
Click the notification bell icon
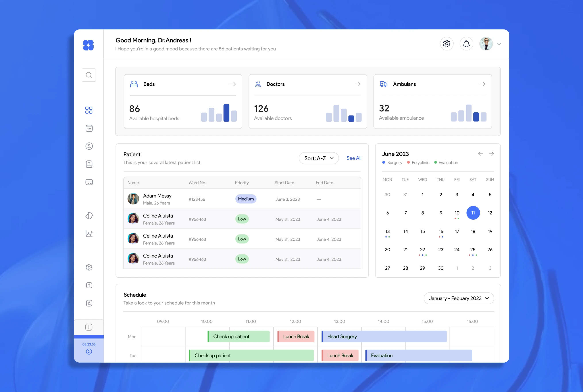(x=466, y=44)
